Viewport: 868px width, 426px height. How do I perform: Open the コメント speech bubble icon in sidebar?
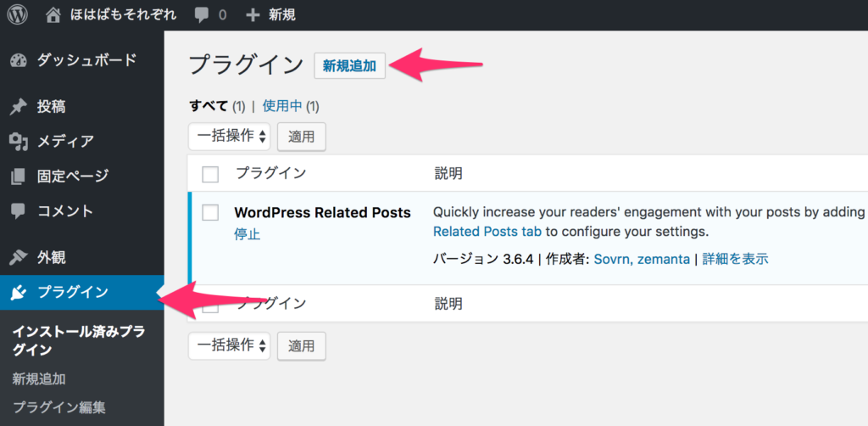[19, 211]
